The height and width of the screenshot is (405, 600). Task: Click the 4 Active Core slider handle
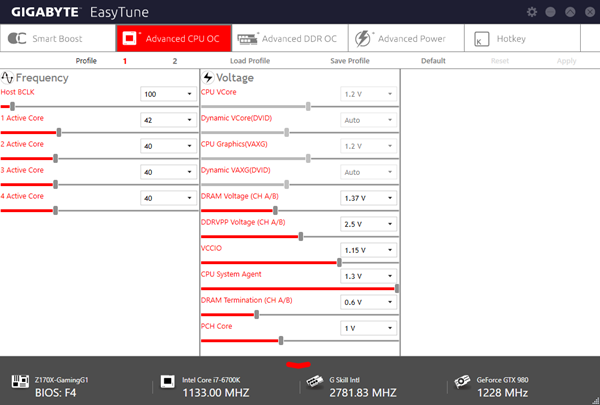55,211
